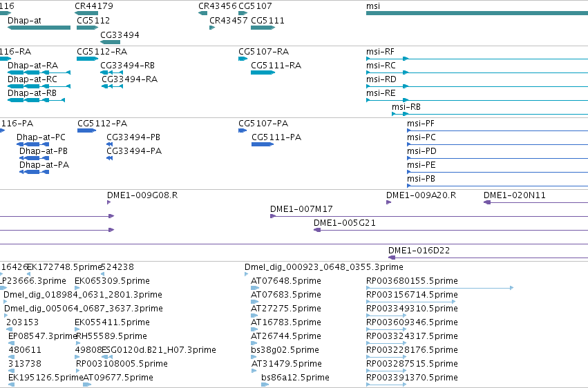Click EST bs38g02.5prime
This screenshot has height=388, width=588.
tap(254, 357)
